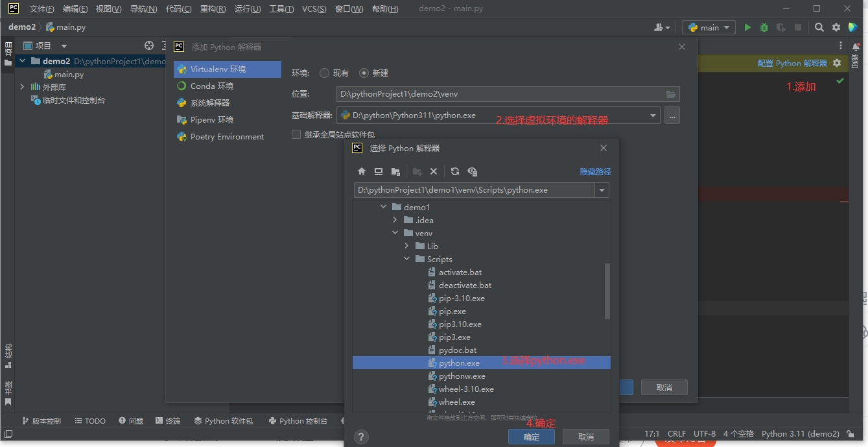
Task: Collapse demo2 project root node
Action: point(21,61)
